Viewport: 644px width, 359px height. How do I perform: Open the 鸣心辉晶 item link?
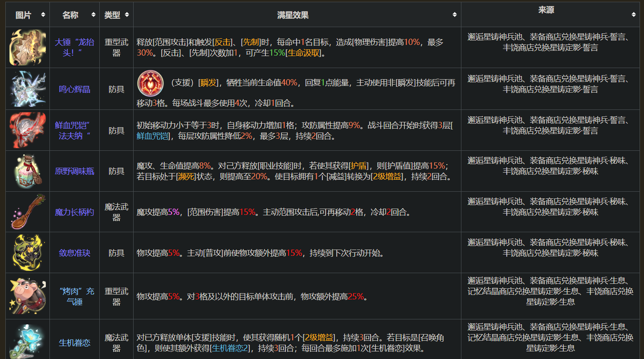[75, 89]
